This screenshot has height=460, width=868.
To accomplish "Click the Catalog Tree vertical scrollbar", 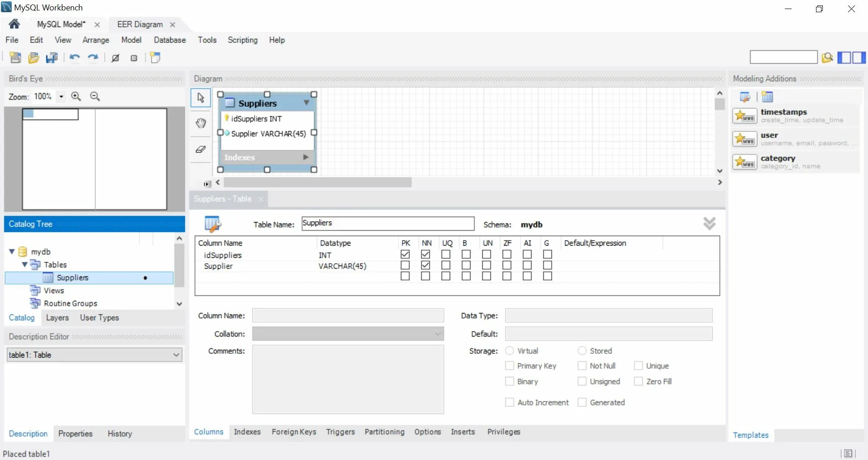I will point(179,265).
